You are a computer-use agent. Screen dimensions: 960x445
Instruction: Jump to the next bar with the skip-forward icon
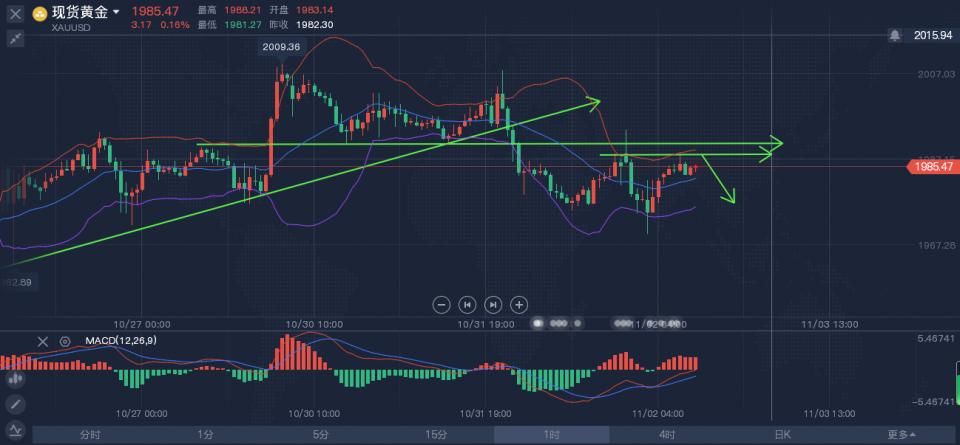tap(493, 304)
